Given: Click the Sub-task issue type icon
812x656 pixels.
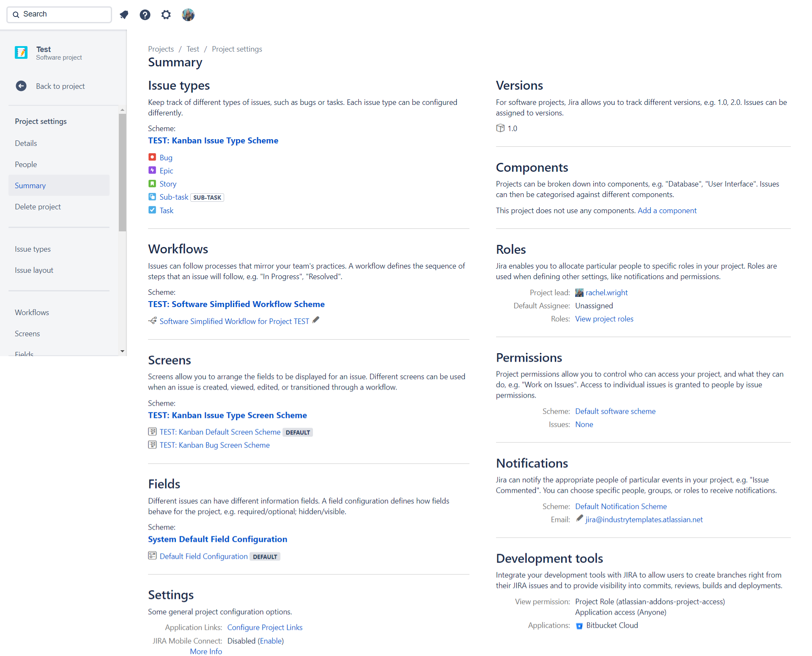Looking at the screenshot, I should tap(152, 197).
